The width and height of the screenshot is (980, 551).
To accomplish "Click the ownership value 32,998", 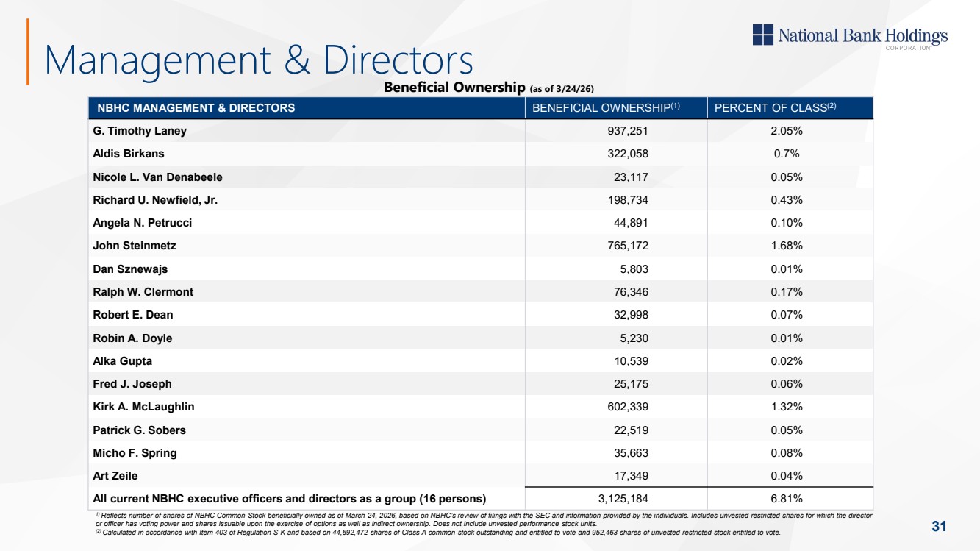I will point(629,315).
